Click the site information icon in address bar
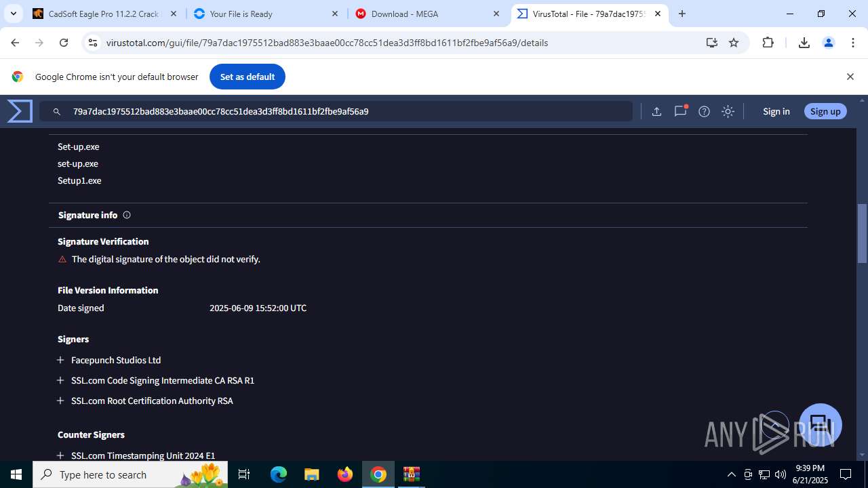This screenshot has width=868, height=488. coord(93,43)
